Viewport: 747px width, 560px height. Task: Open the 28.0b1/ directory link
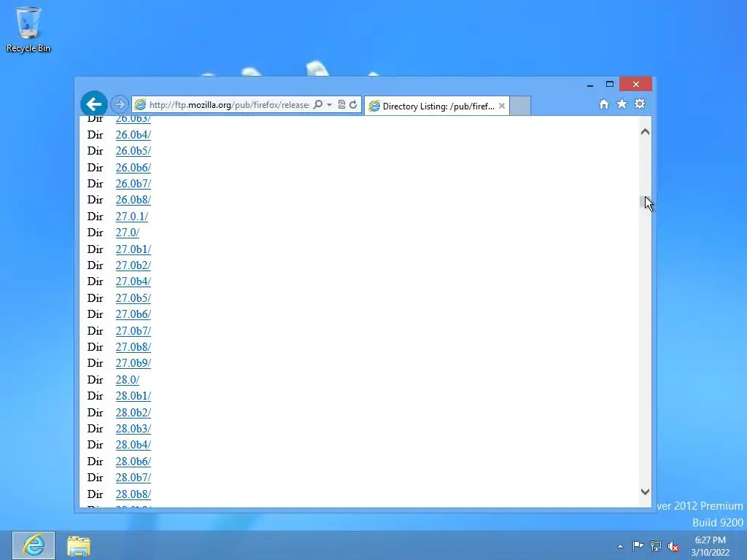pos(133,396)
